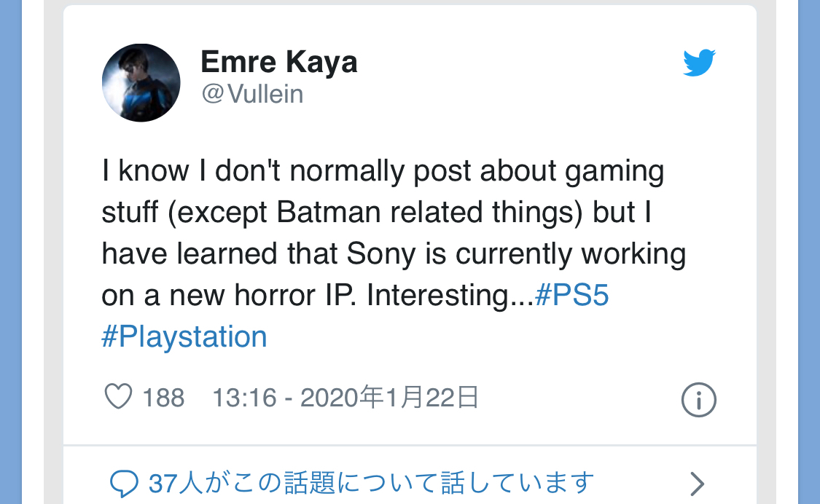Open Emre Kaya's profile avatar
Viewport: 820px width, 504px height.
point(141,82)
